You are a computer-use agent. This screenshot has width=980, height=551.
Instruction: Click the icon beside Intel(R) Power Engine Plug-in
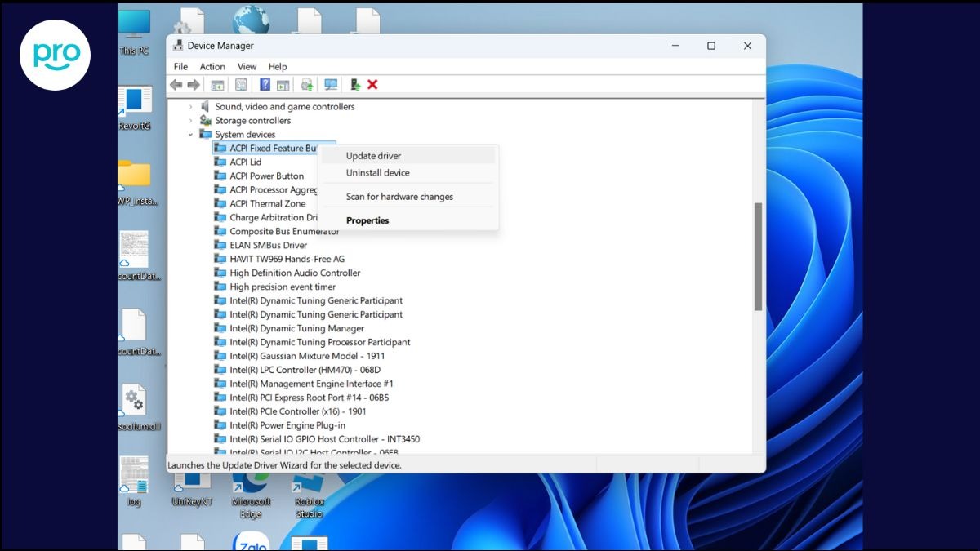pyautogui.click(x=220, y=426)
